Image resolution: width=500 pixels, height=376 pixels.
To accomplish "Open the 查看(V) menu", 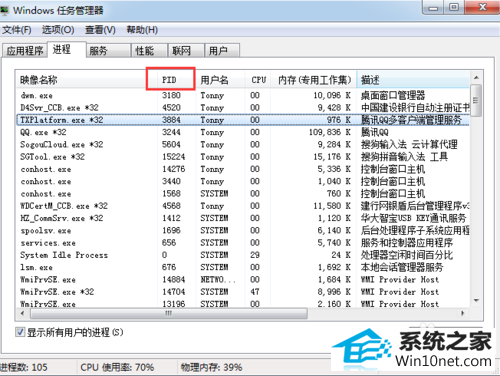I will click(100, 30).
